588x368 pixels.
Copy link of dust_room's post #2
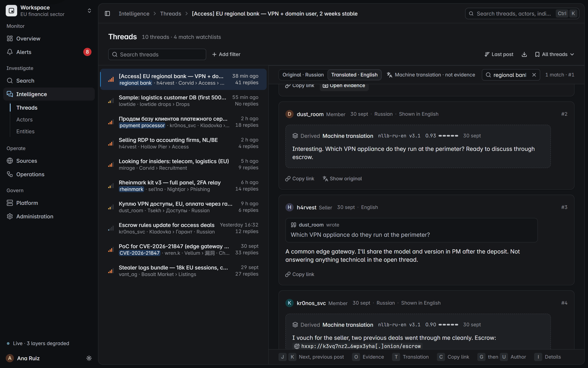[300, 179]
